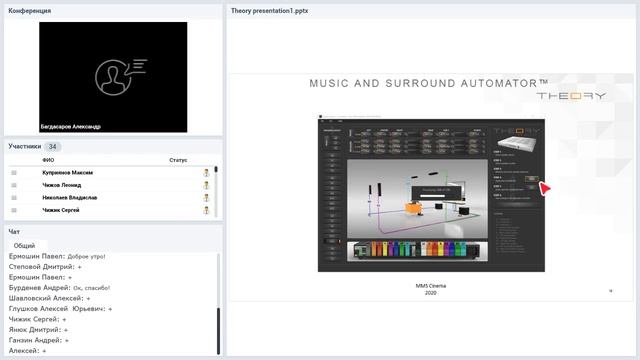
Task: Select participant Чижов Леонид
Action: [x=62, y=185]
